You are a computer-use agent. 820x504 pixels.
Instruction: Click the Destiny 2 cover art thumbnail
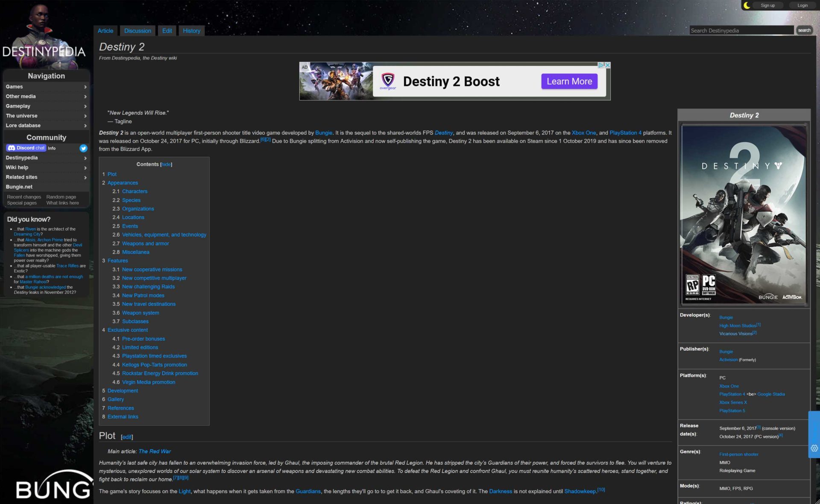[744, 214]
